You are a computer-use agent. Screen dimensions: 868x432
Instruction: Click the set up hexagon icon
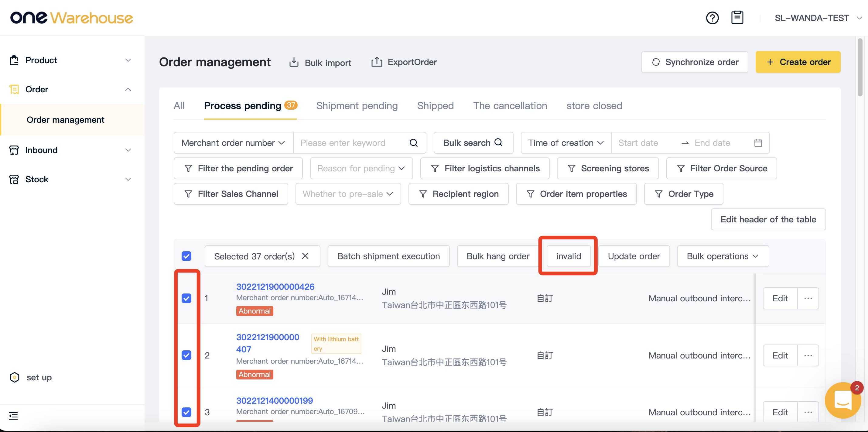pos(15,377)
